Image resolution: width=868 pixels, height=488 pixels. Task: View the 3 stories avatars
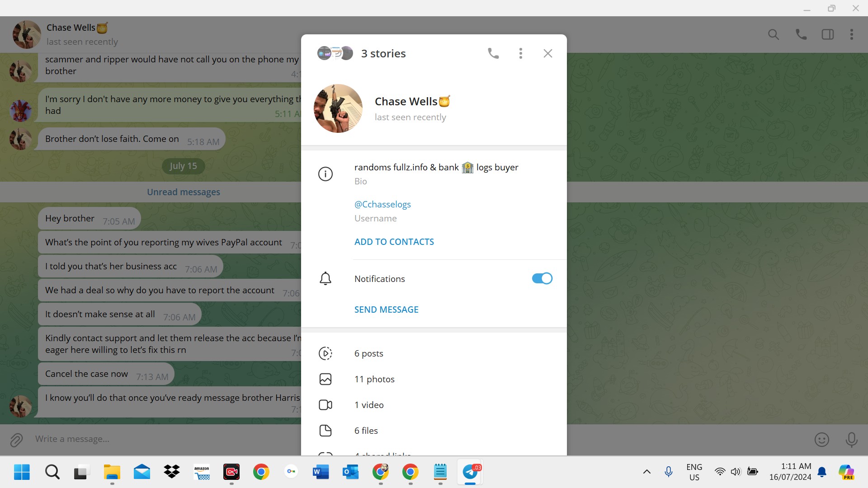335,53
